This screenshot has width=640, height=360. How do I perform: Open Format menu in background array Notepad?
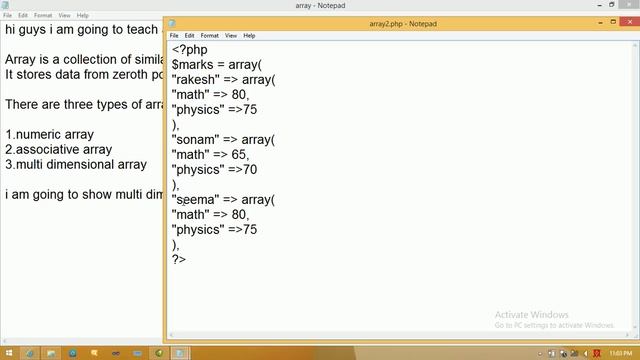click(43, 15)
